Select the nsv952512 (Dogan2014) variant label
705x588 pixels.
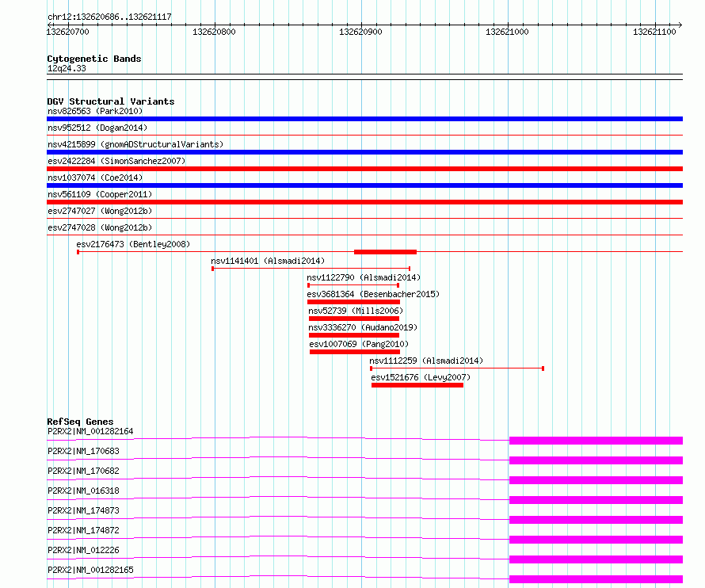[x=97, y=128]
